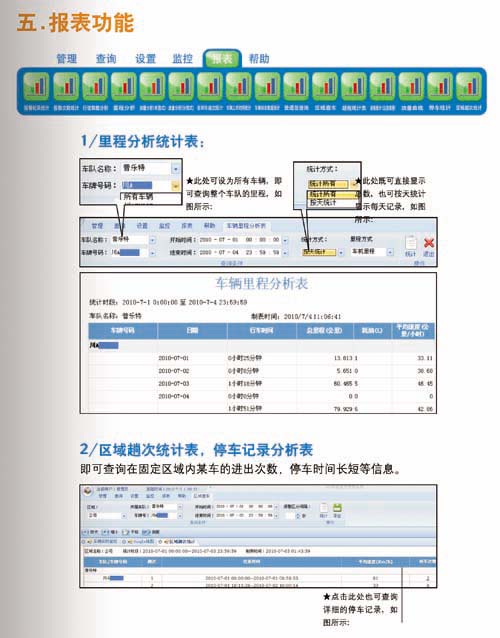Open the 区域趟次 report icon
Image resolution: width=500 pixels, height=638 pixels.
pos(325,86)
